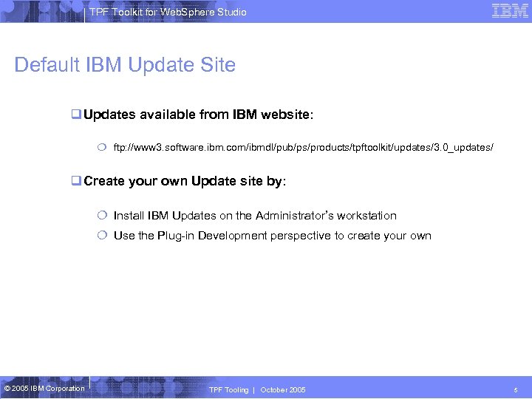Click square bullet beside 'Updates available'

[x=76, y=114]
